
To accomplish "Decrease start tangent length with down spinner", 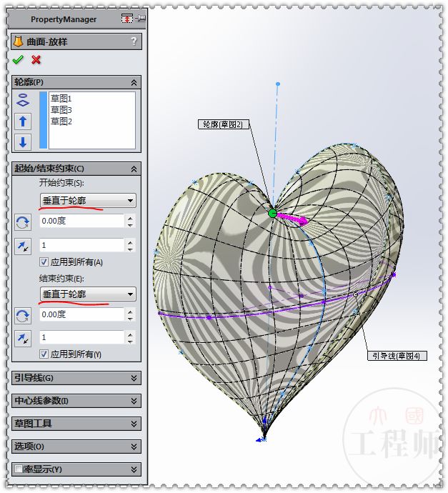I will click(x=130, y=249).
